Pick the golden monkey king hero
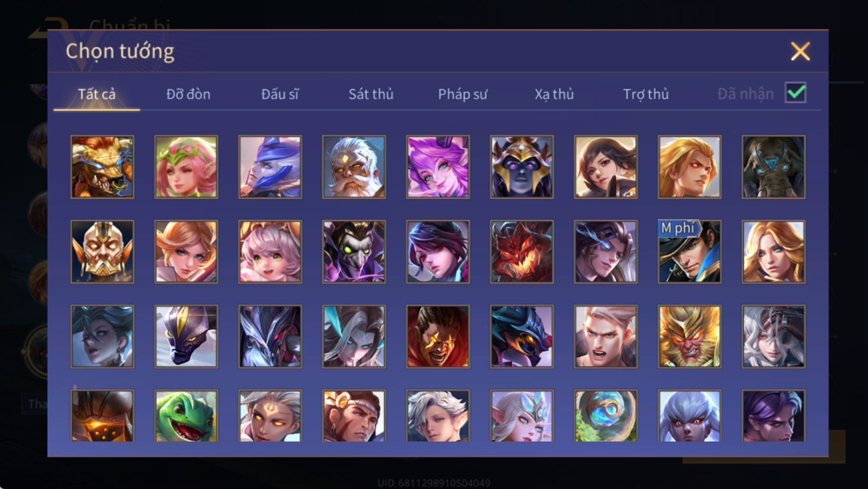The height and width of the screenshot is (489, 868). [689, 337]
